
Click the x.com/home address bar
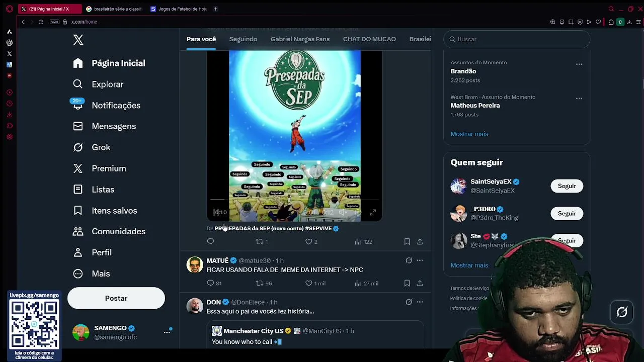[84, 22]
